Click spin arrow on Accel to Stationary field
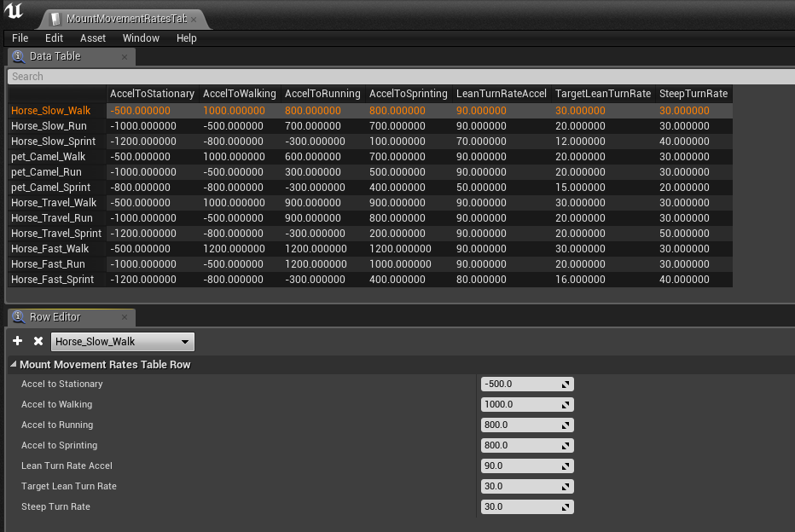Viewport: 795px width, 532px height. [x=565, y=385]
